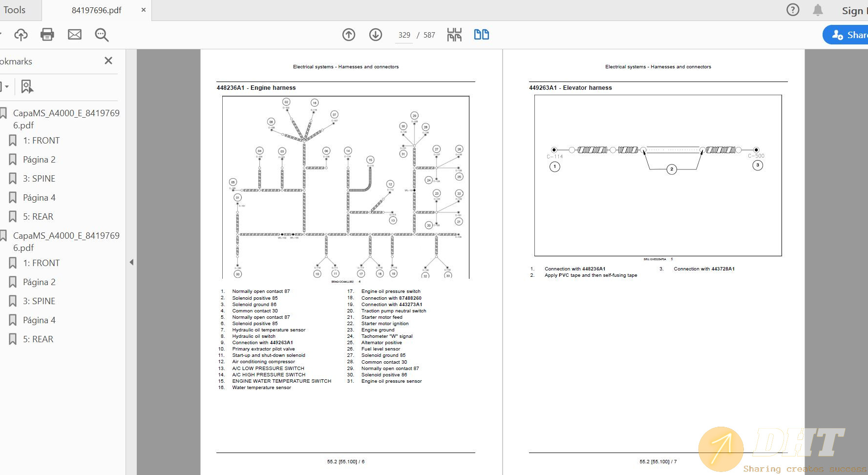
Task: Switch to the Tools tab
Action: [15, 9]
